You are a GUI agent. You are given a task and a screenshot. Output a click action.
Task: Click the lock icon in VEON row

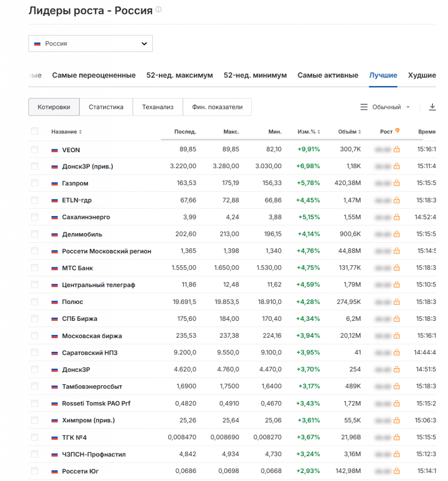pos(397,149)
